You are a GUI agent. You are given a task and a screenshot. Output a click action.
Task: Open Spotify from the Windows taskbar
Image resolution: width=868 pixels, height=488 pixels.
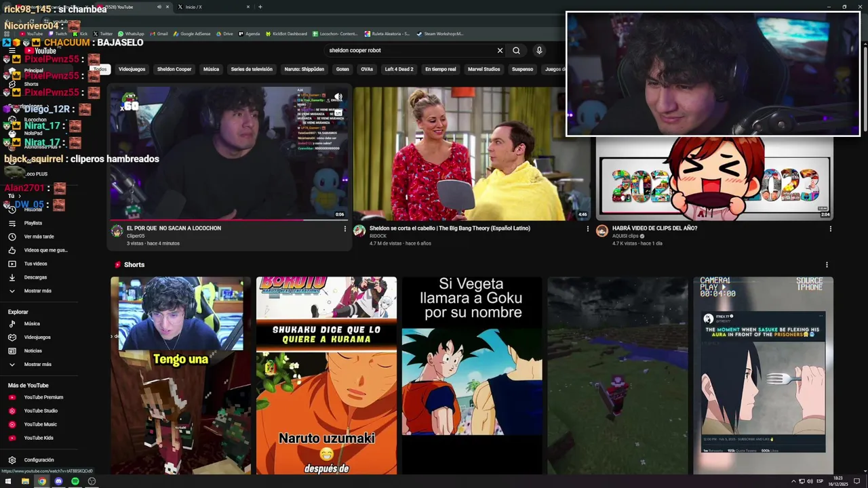(75, 481)
